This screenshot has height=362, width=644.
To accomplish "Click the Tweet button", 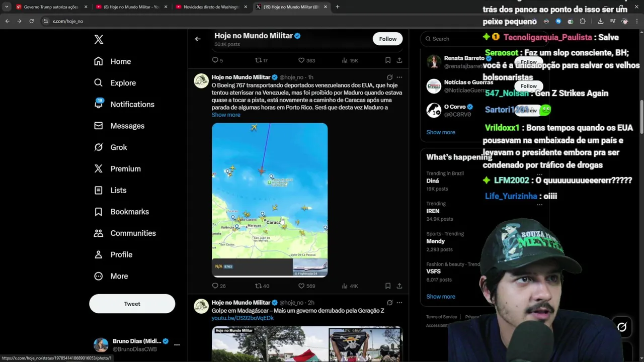I will tap(132, 304).
